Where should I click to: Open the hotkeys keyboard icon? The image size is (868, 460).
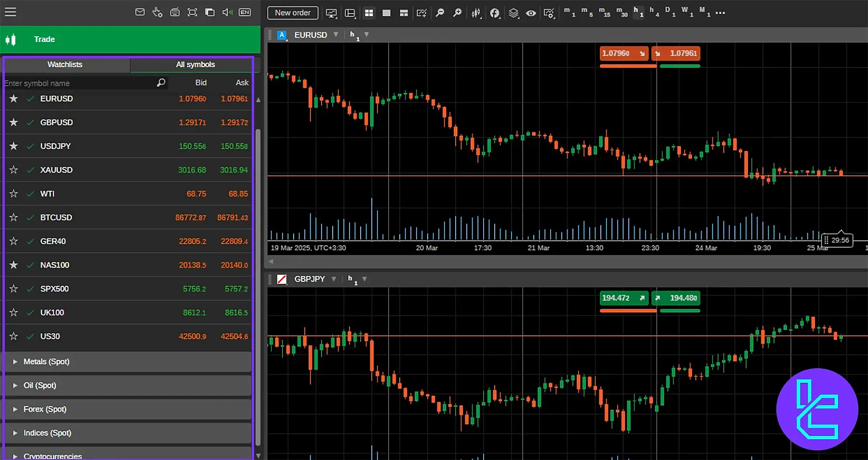tap(175, 12)
